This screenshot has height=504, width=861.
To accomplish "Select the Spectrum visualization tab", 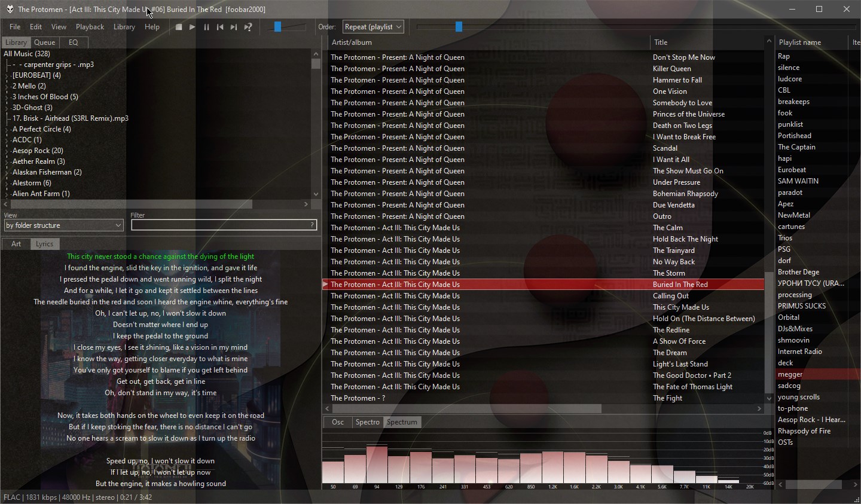I will (x=402, y=422).
